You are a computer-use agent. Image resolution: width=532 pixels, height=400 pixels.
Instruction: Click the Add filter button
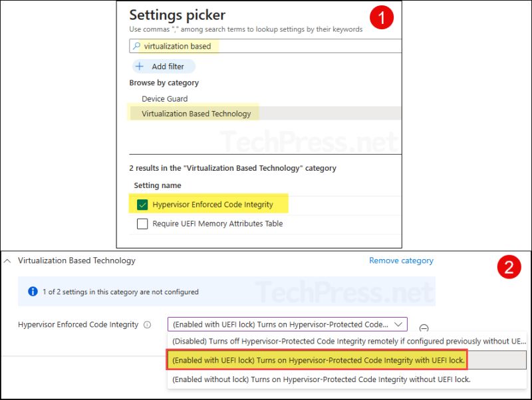(163, 66)
